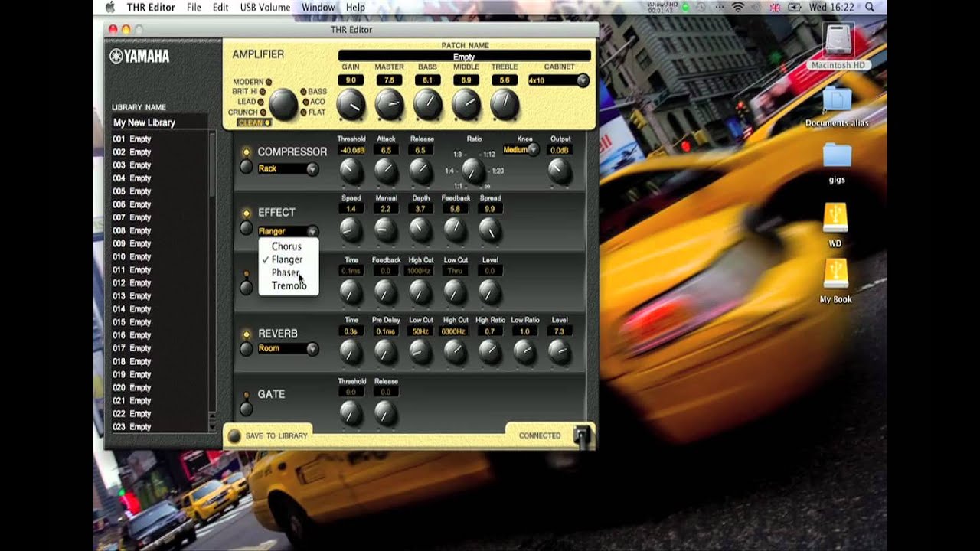
Task: Click the Master volume knob
Action: pos(389,104)
